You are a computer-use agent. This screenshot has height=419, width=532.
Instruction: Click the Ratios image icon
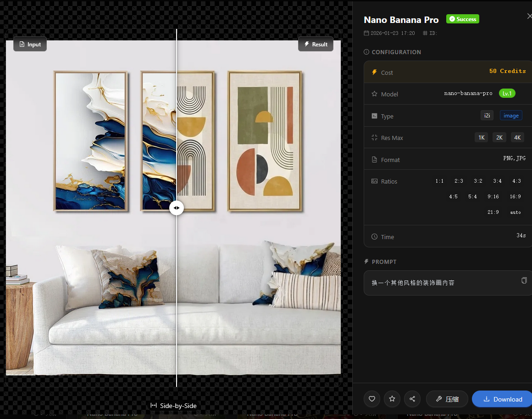click(x=374, y=181)
